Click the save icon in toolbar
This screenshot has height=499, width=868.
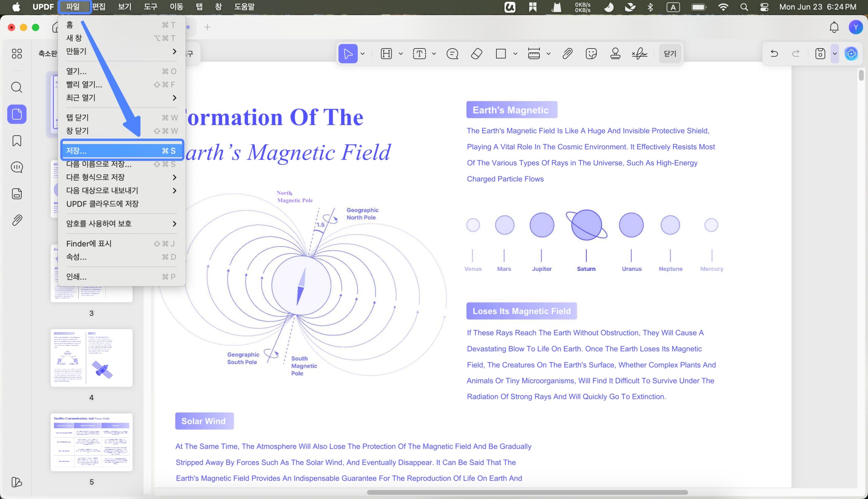pos(820,54)
